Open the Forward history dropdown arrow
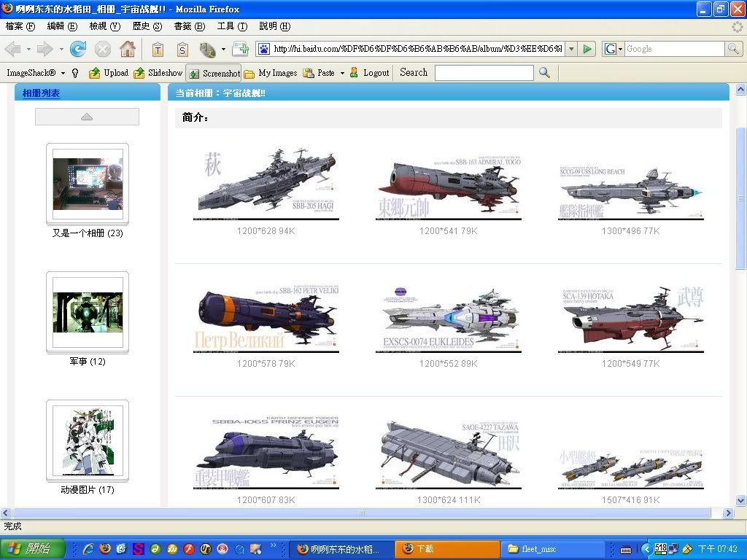 [x=61, y=49]
